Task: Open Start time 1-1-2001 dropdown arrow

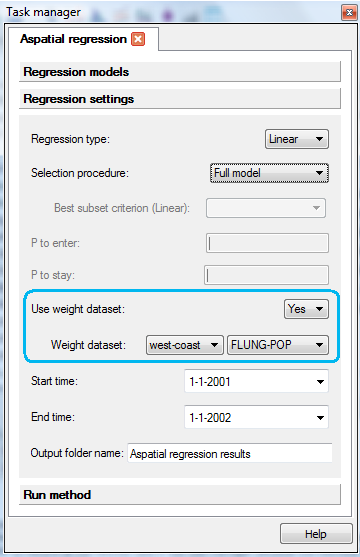Action: pyautogui.click(x=320, y=382)
